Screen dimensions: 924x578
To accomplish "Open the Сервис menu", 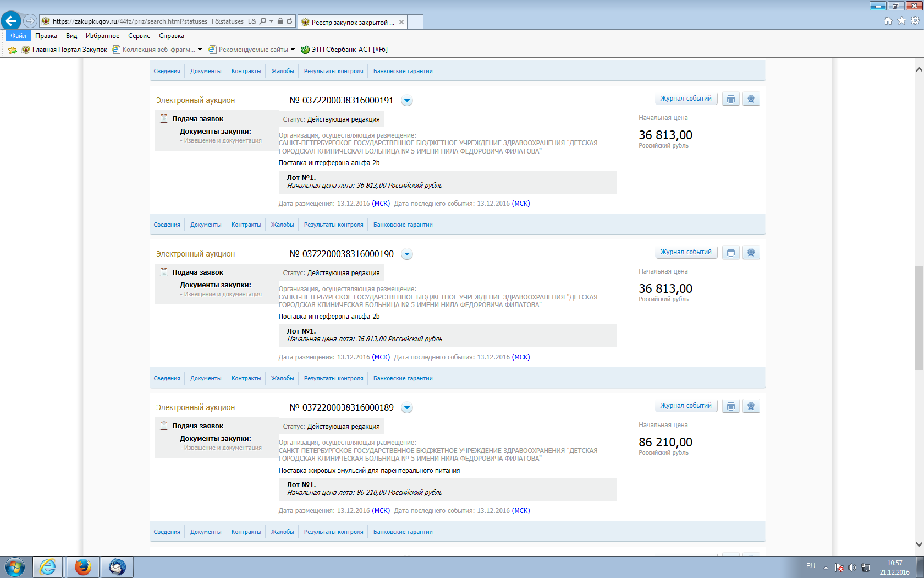I will click(x=139, y=36).
